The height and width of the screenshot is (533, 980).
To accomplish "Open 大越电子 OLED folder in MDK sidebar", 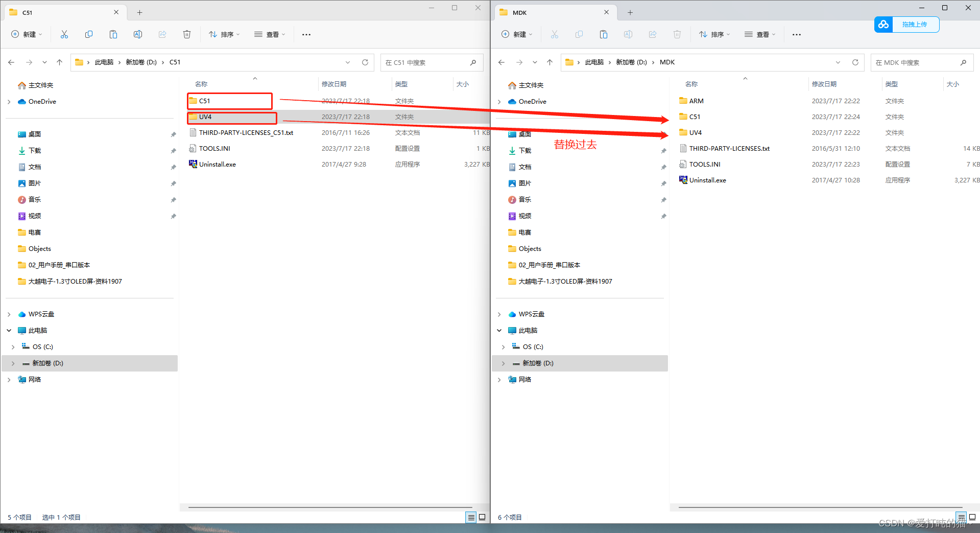I will pos(560,282).
